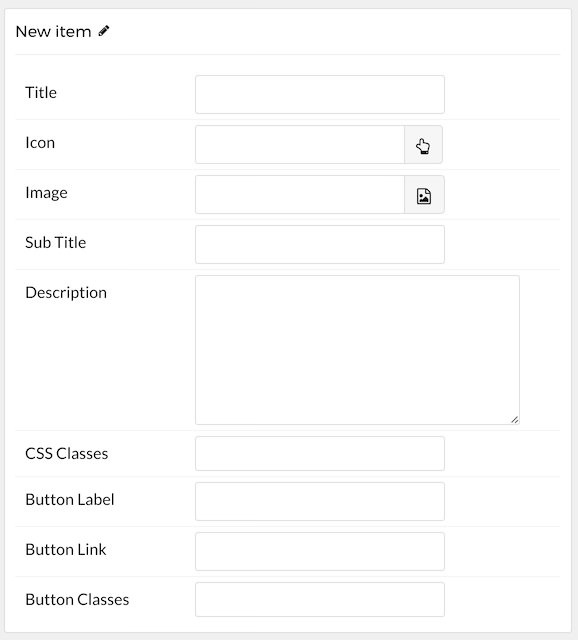Click the Button Classes label

pyautogui.click(x=77, y=600)
